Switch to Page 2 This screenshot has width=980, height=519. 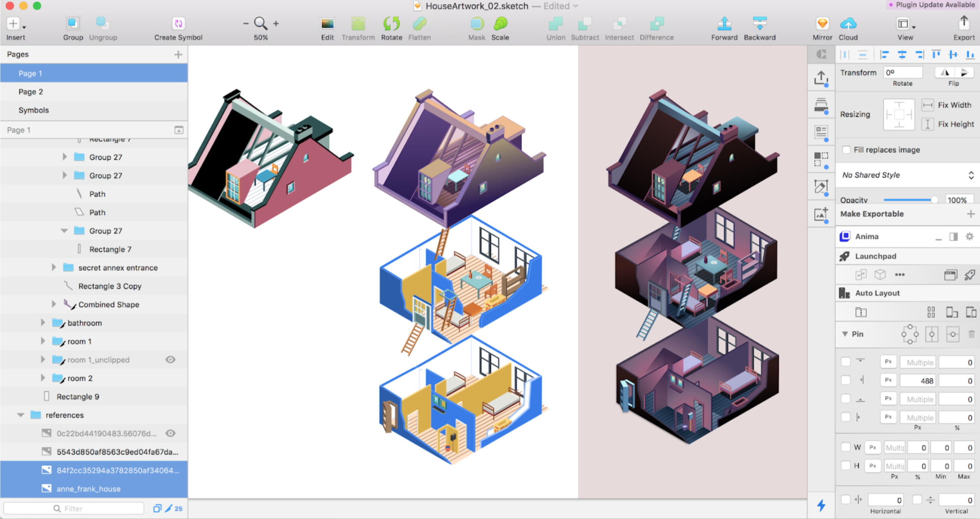[x=31, y=92]
